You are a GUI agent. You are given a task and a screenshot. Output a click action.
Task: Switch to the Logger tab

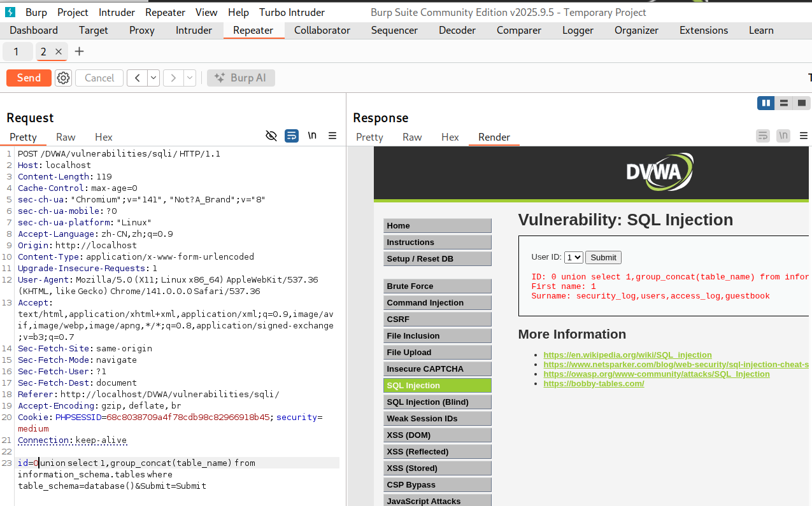[x=578, y=30]
